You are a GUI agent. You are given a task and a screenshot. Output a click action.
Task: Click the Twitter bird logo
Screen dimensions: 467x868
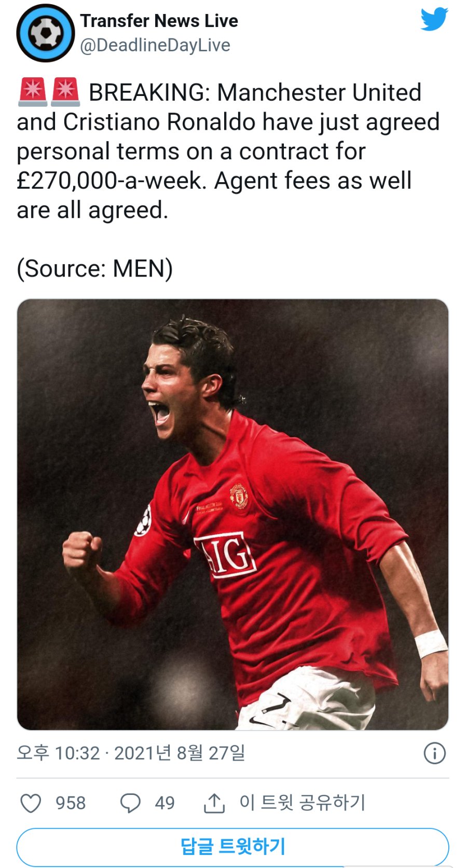pyautogui.click(x=434, y=19)
